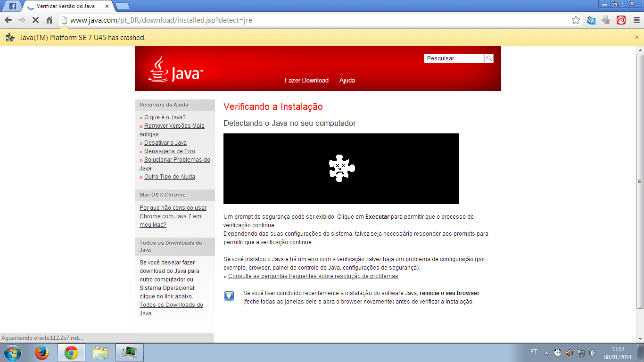The width and height of the screenshot is (644, 362).
Task: Open the Desativar o Java link
Action: point(165,143)
